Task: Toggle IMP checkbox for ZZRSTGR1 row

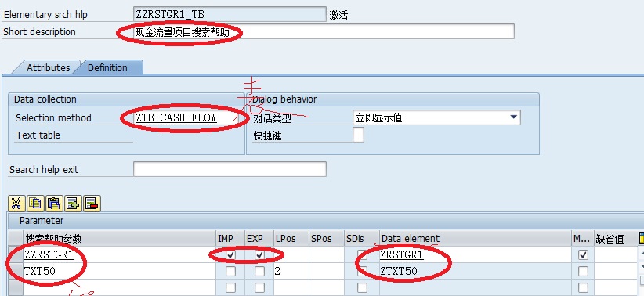Action: 231,255
